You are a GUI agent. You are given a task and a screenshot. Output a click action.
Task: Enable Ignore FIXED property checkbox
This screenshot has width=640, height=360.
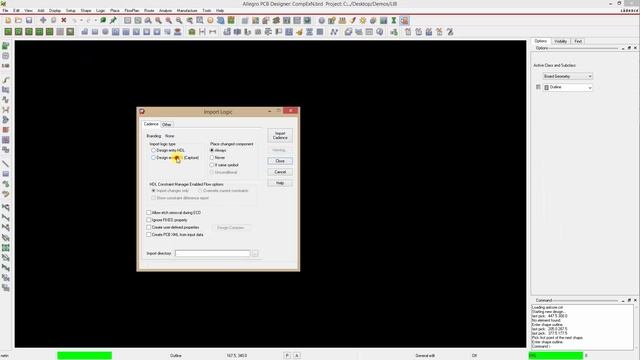tap(149, 220)
